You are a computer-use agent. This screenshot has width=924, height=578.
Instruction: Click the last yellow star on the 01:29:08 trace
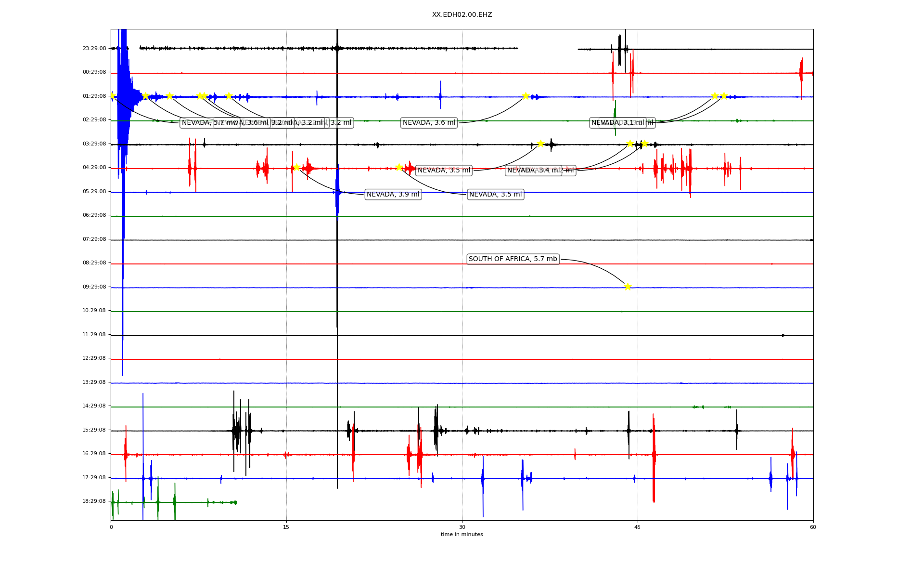(x=723, y=96)
